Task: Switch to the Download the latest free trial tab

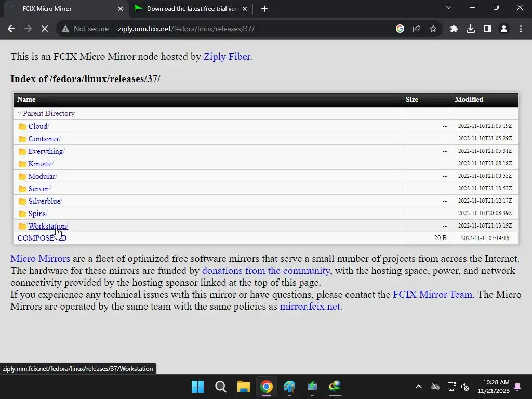Action: (x=192, y=9)
